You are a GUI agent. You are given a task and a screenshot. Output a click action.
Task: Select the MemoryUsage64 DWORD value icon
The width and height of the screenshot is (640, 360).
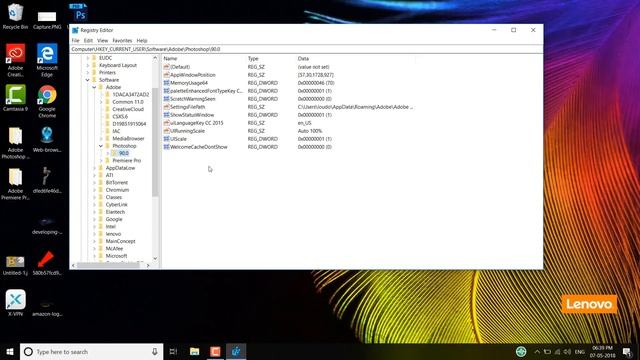167,83
